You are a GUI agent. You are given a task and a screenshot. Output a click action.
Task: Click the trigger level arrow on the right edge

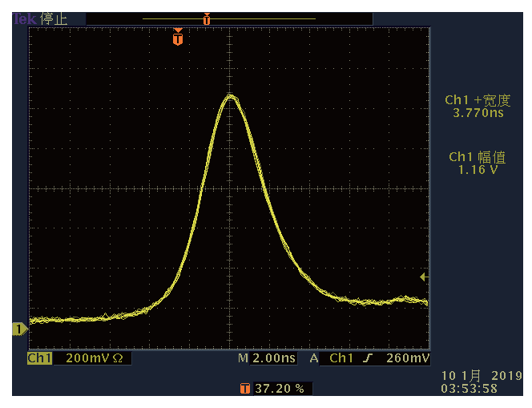click(425, 277)
